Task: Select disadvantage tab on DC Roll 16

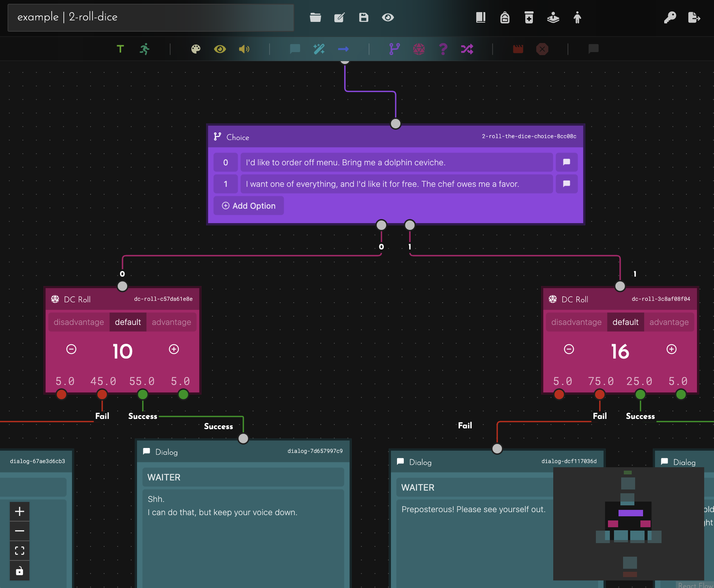Action: point(576,322)
